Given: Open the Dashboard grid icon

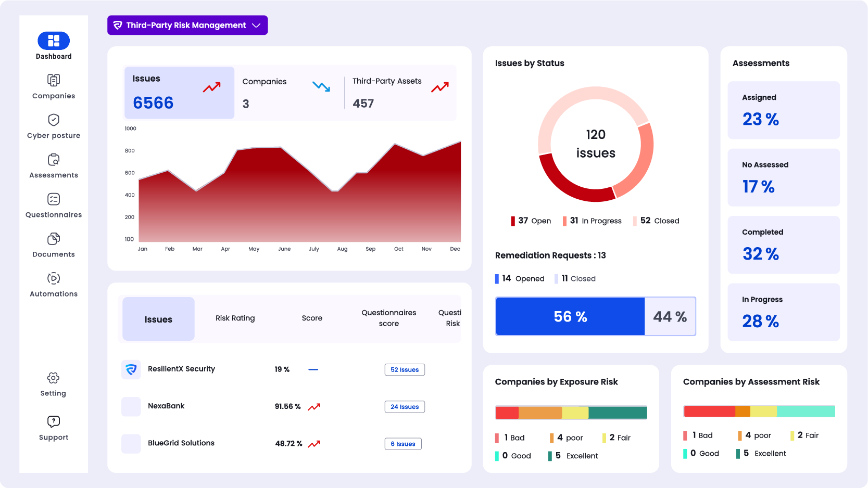Looking at the screenshot, I should point(54,41).
